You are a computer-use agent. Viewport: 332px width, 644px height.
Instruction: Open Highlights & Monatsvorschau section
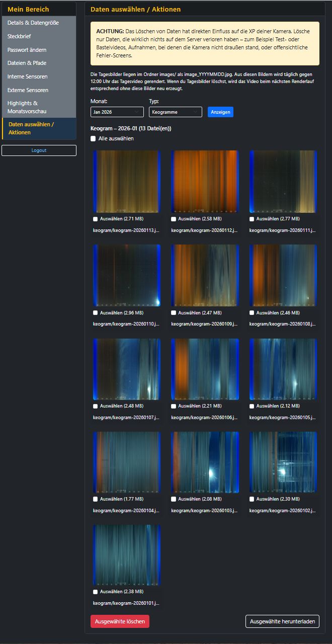39,107
